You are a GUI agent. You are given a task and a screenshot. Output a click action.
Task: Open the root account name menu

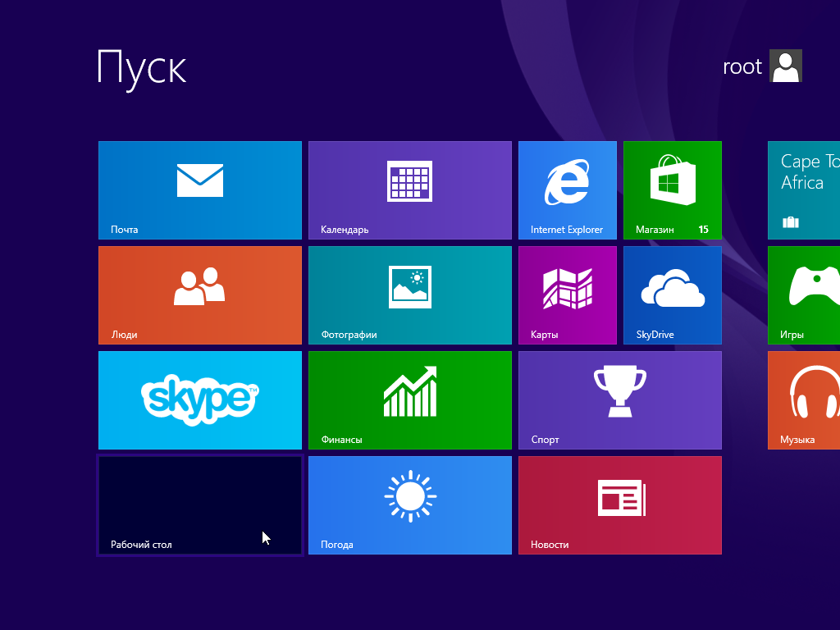coord(742,66)
